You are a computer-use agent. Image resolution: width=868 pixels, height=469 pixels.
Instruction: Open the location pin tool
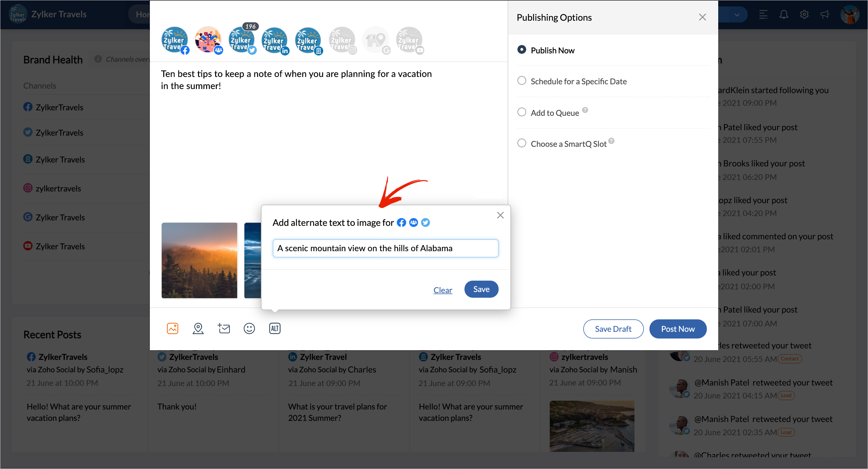point(198,328)
